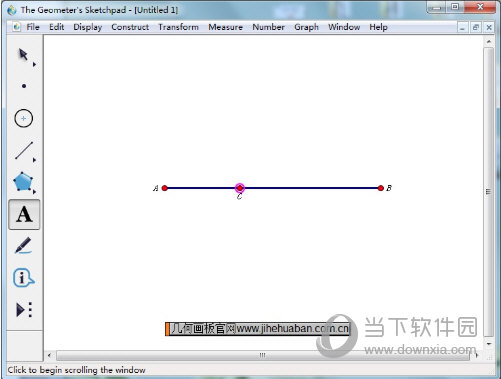This screenshot has width=501, height=379.
Task: Open the Transform menu
Action: 178,27
